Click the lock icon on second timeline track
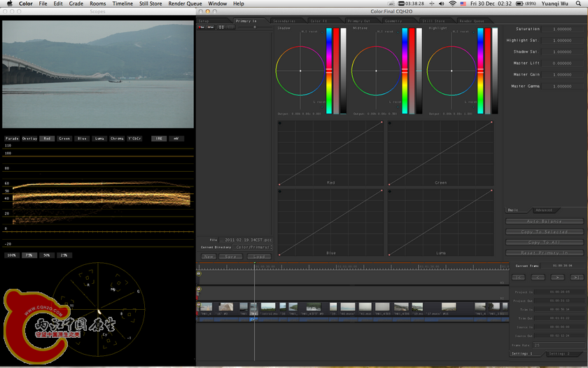Image resolution: width=588 pixels, height=368 pixels. coord(199,289)
